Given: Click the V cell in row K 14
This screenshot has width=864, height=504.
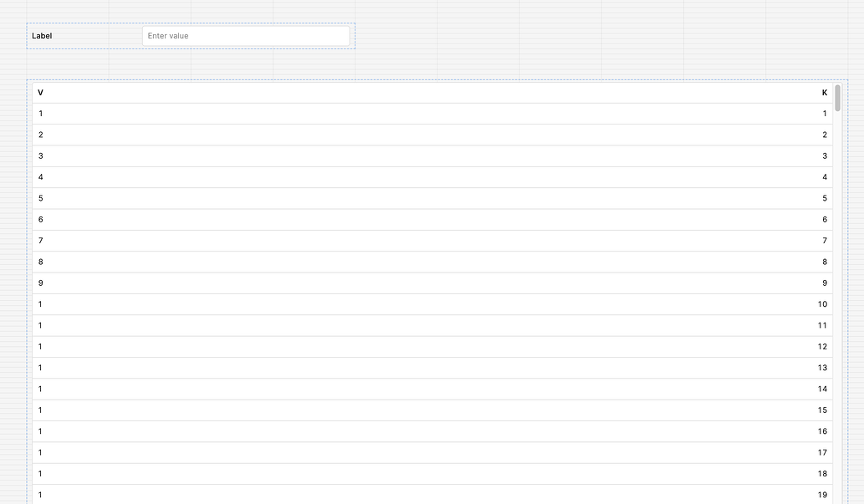Looking at the screenshot, I should (40, 389).
